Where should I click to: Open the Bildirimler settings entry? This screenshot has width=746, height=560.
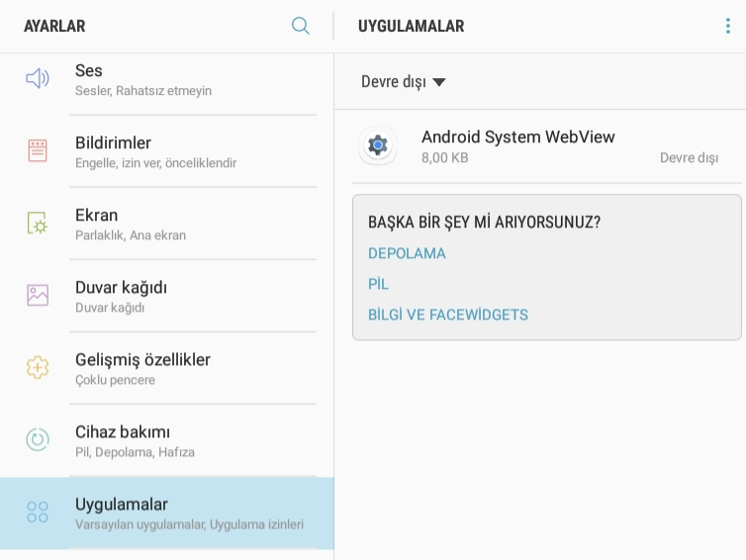click(x=167, y=151)
